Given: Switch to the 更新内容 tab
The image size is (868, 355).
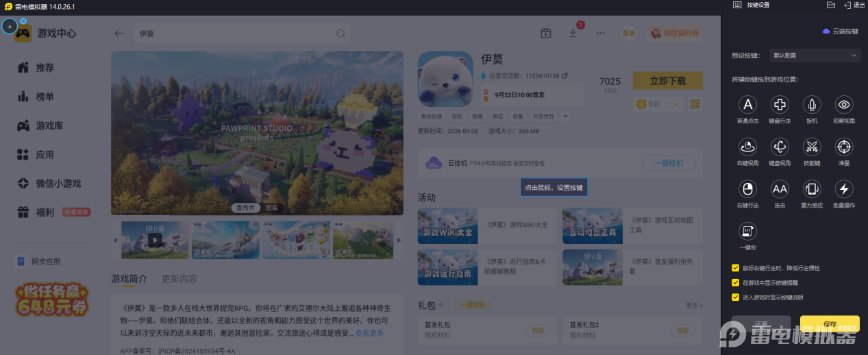Looking at the screenshot, I should (x=179, y=279).
